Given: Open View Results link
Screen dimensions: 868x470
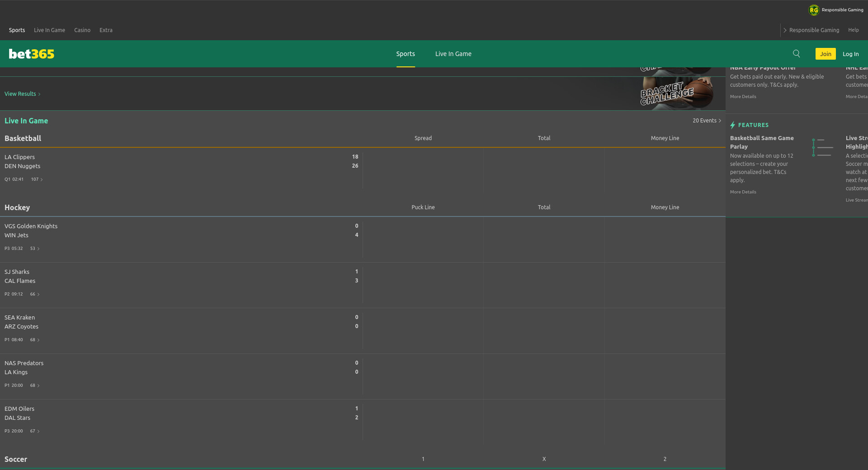Looking at the screenshot, I should (x=22, y=94).
